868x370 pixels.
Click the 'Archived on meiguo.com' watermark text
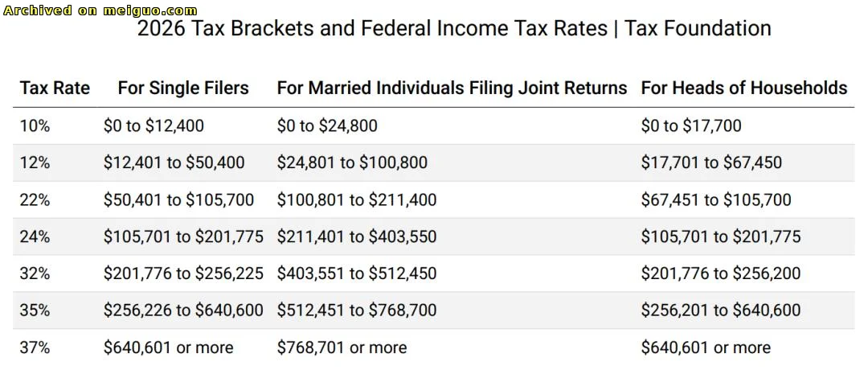(100, 10)
